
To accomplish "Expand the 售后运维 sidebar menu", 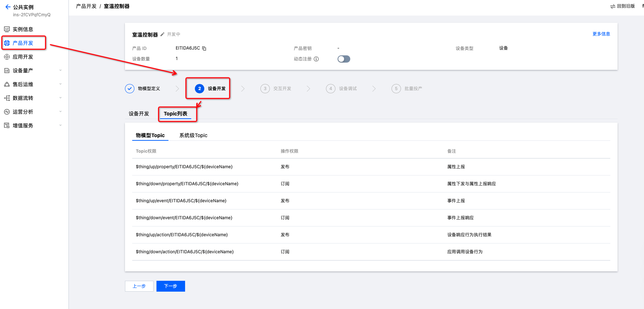I will 60,84.
